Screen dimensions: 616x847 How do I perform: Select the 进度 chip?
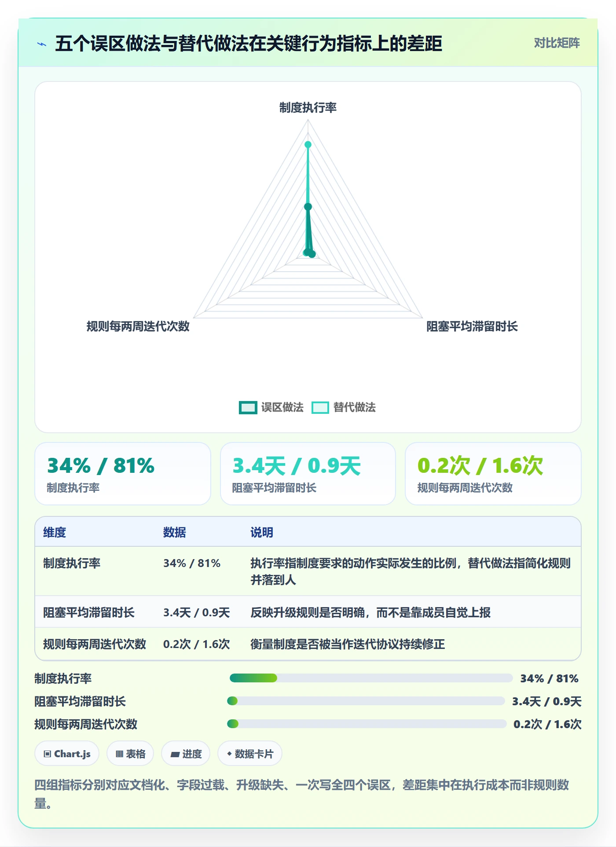[x=186, y=754]
